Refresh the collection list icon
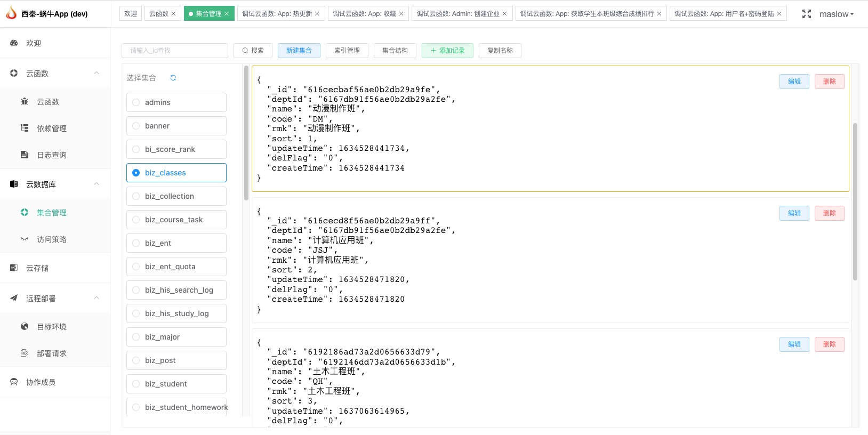The height and width of the screenshot is (435, 868). [x=173, y=78]
